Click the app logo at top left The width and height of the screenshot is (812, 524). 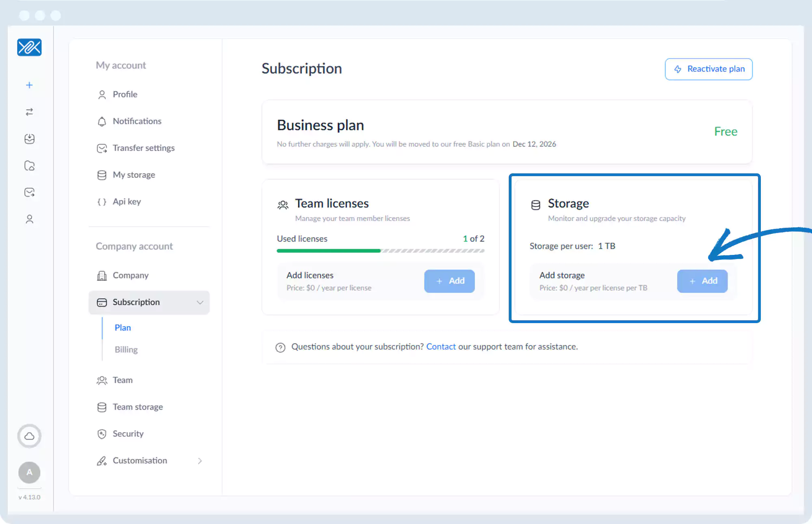pos(29,47)
